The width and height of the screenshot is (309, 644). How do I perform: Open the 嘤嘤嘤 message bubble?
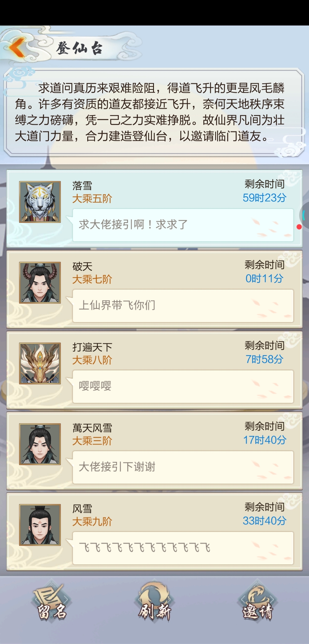[x=183, y=386]
